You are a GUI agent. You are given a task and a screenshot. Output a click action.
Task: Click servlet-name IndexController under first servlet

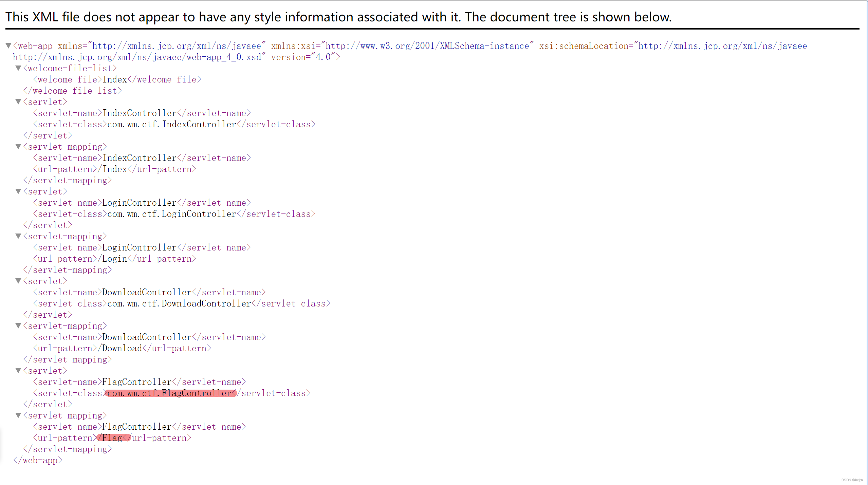[x=140, y=113]
